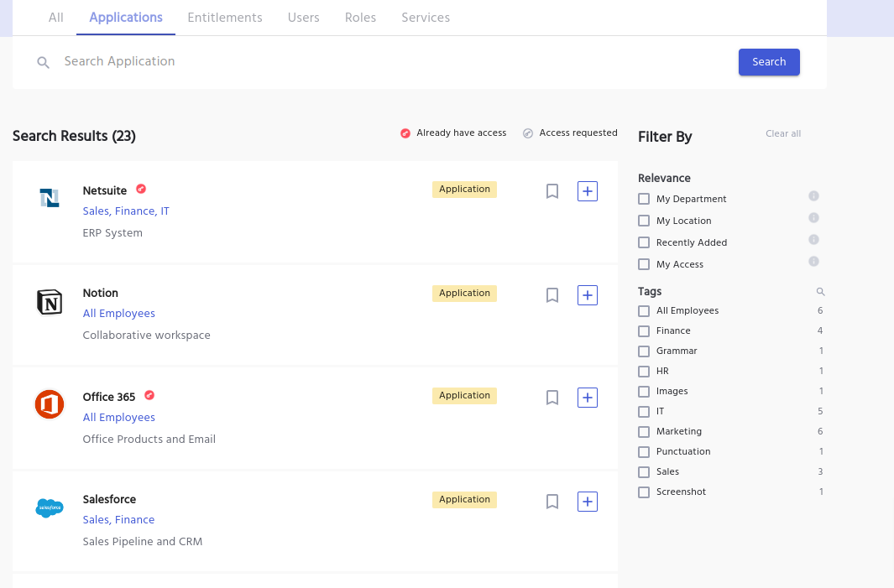894x588 pixels.
Task: Click the magnifier icon in search bar
Action: point(43,62)
